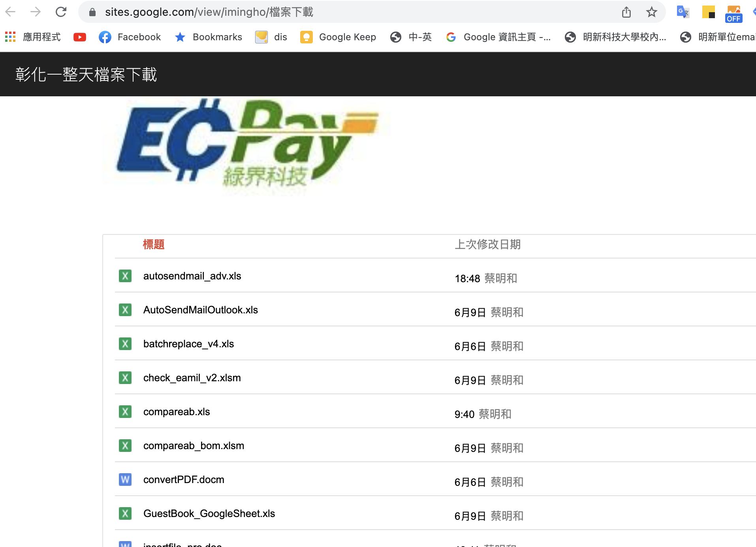Viewport: 756px width, 547px height.
Task: Open Google 資訊主頁 bookmark
Action: coord(498,37)
